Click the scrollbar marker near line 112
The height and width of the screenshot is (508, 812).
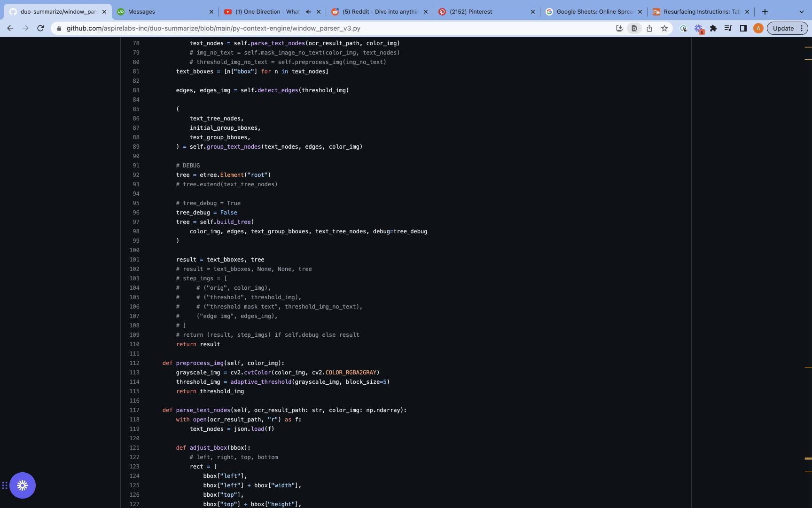[808, 367]
